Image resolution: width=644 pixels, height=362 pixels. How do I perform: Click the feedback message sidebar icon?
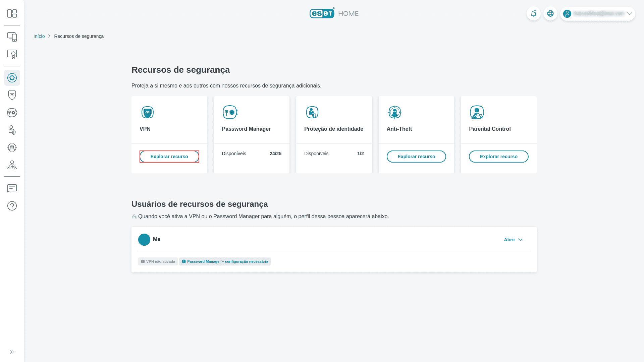click(12, 188)
